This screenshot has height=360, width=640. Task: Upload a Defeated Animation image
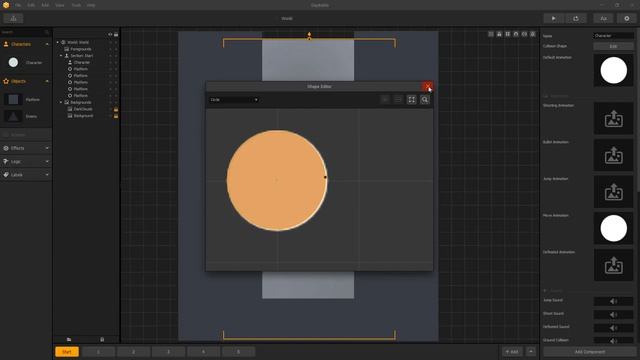pyautogui.click(x=613, y=265)
